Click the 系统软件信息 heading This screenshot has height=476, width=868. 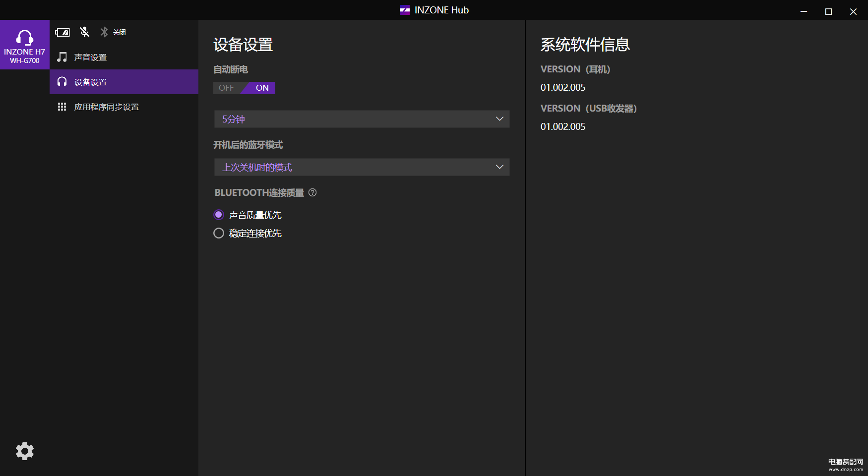pos(585,45)
